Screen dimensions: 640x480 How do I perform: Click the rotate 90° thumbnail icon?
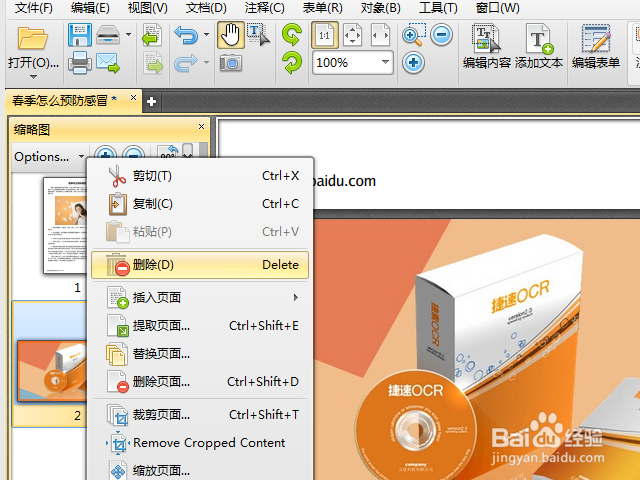point(168,152)
